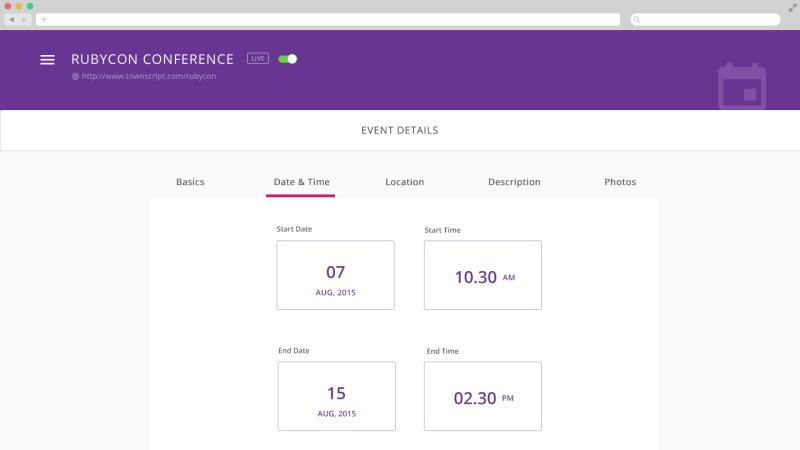Switch to the Basics tab
This screenshot has height=450, width=800.
tap(190, 182)
